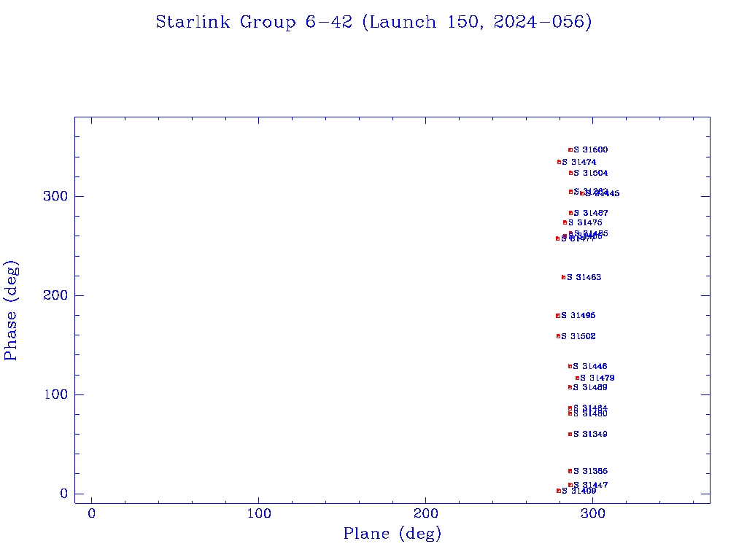Select the red marker for S 31479
This screenshot has height=560, width=747.
click(x=577, y=378)
